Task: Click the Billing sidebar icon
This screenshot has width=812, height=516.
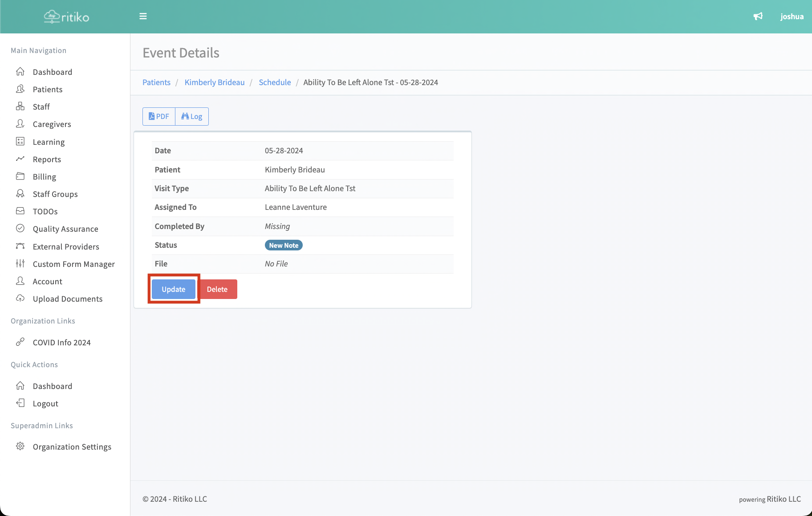Action: [20, 176]
